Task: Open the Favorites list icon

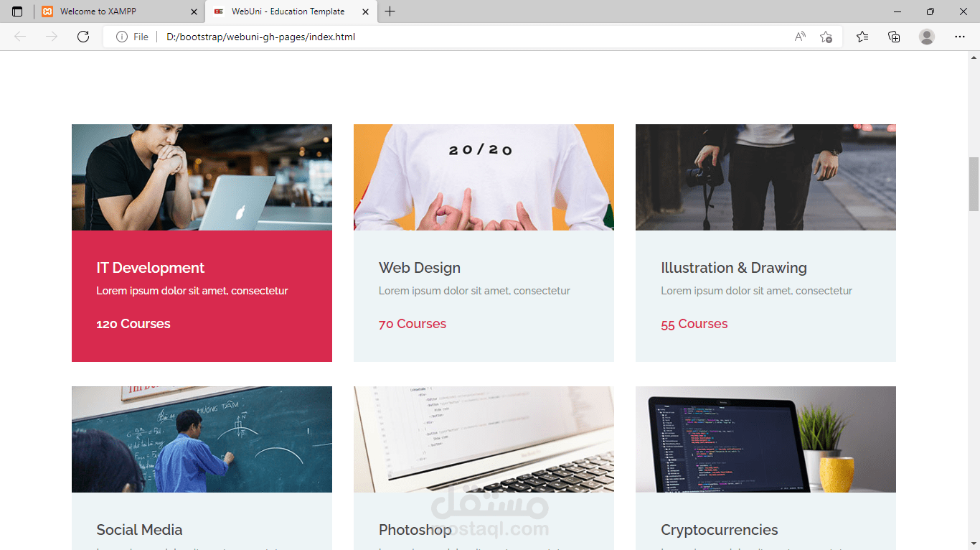Action: 862,37
